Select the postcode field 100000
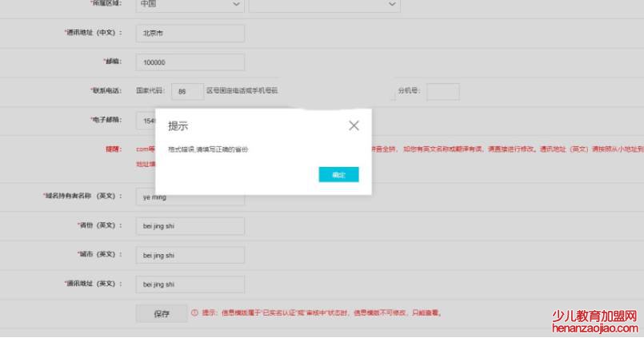Image resolution: width=644 pixels, height=338 pixels. [x=190, y=62]
